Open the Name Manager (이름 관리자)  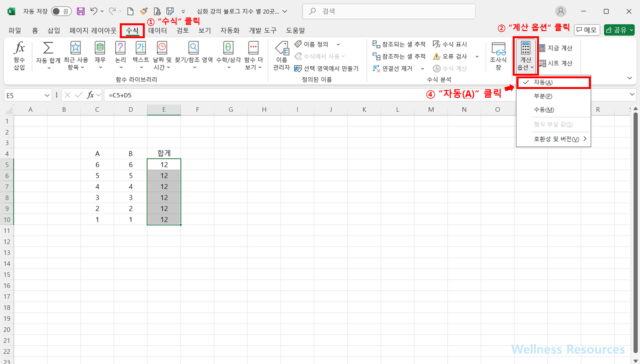pyautogui.click(x=281, y=56)
